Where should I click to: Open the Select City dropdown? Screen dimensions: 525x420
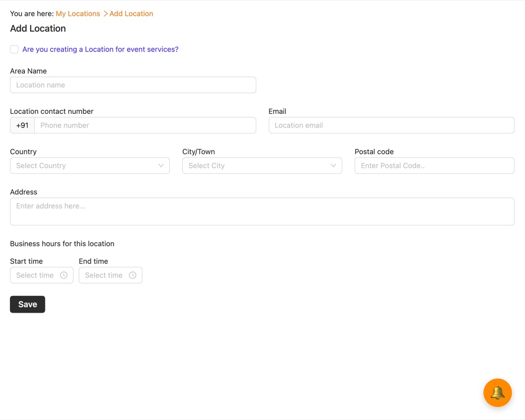click(x=262, y=165)
